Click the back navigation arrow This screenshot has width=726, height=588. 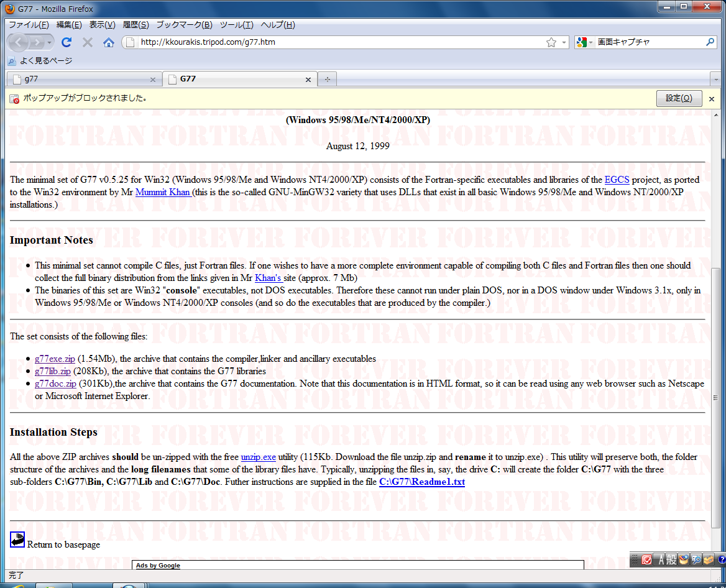point(19,42)
